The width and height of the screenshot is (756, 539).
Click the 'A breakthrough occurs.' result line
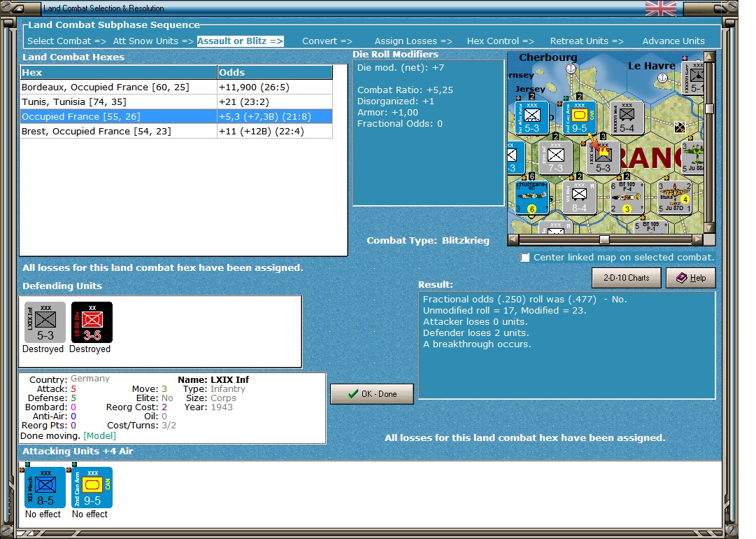tap(477, 344)
